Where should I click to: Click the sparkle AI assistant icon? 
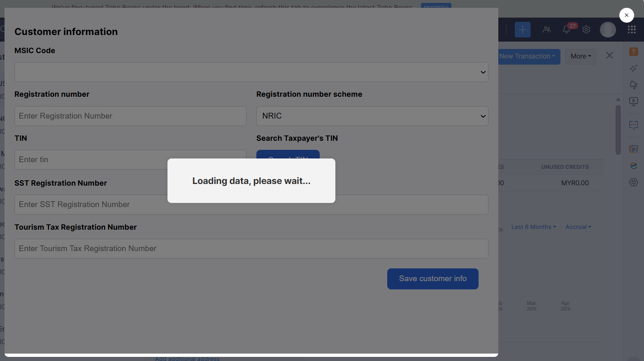[633, 68]
